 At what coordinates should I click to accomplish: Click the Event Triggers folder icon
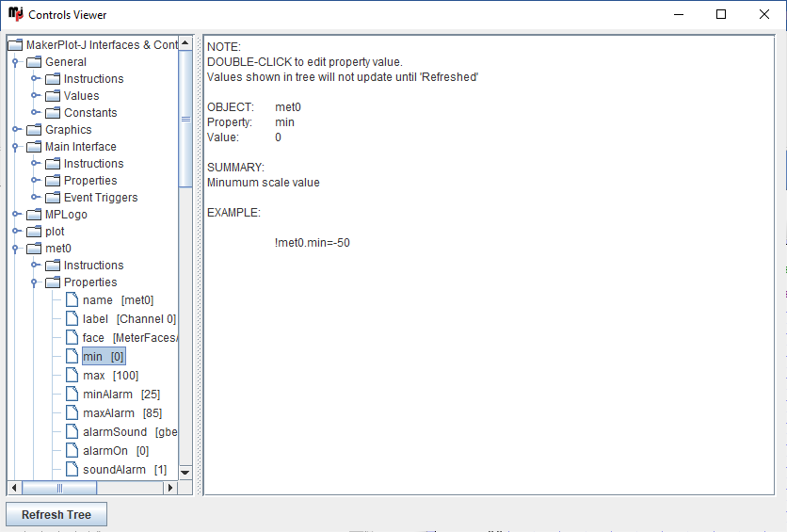[x=53, y=198]
